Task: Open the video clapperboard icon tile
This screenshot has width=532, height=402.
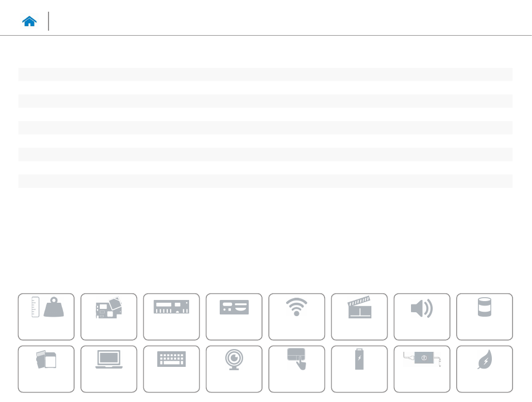Action: tap(359, 317)
